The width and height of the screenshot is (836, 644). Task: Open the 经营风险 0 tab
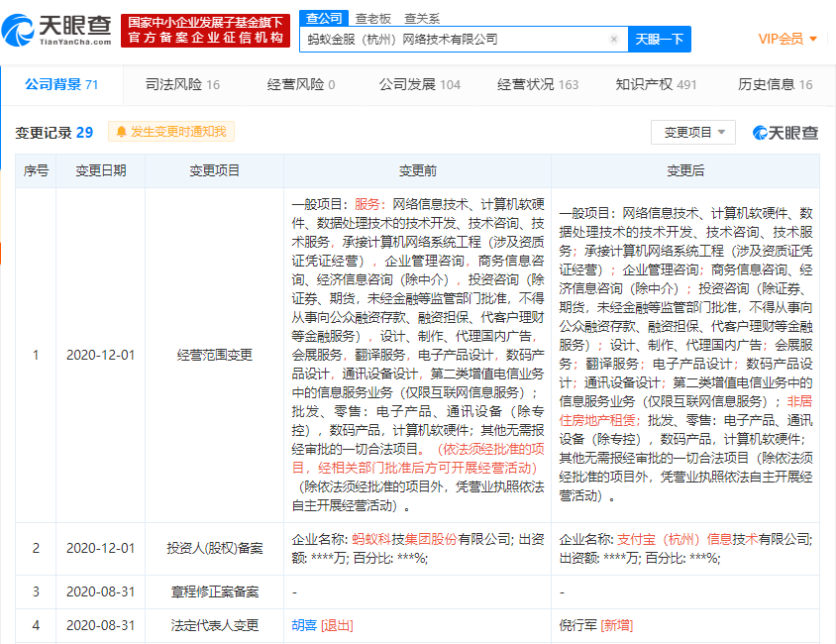click(301, 84)
